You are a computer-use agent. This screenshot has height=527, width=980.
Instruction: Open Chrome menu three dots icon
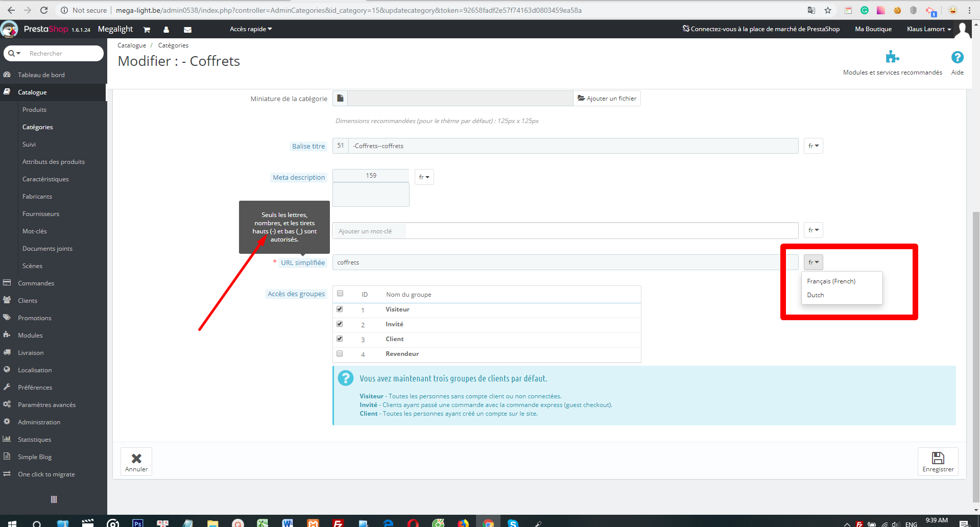tap(969, 10)
